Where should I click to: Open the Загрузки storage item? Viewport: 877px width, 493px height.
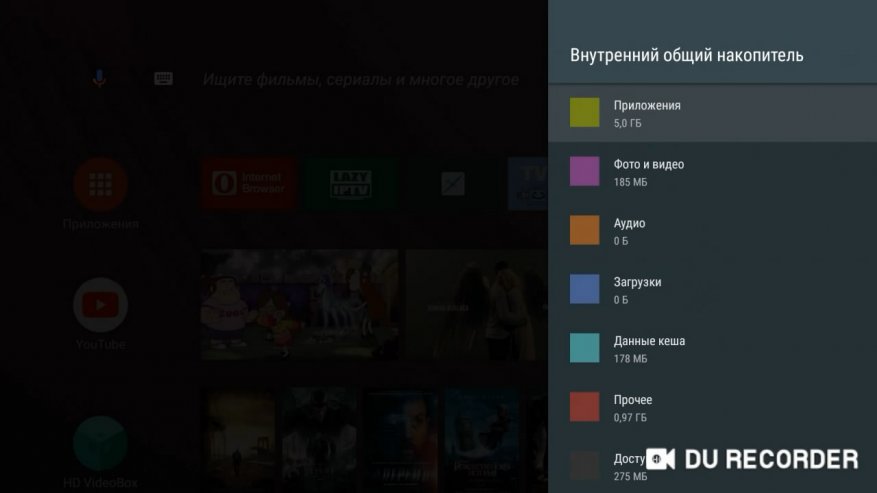[x=713, y=289]
